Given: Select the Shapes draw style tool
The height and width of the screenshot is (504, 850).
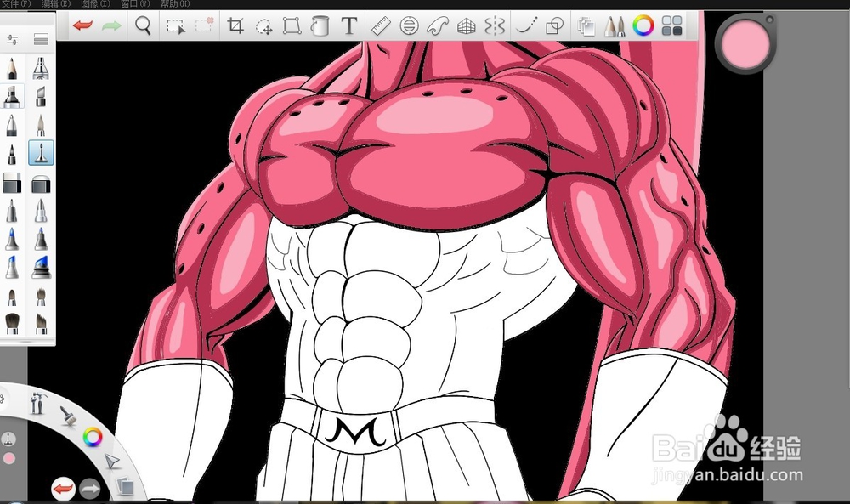Looking at the screenshot, I should (x=554, y=25).
